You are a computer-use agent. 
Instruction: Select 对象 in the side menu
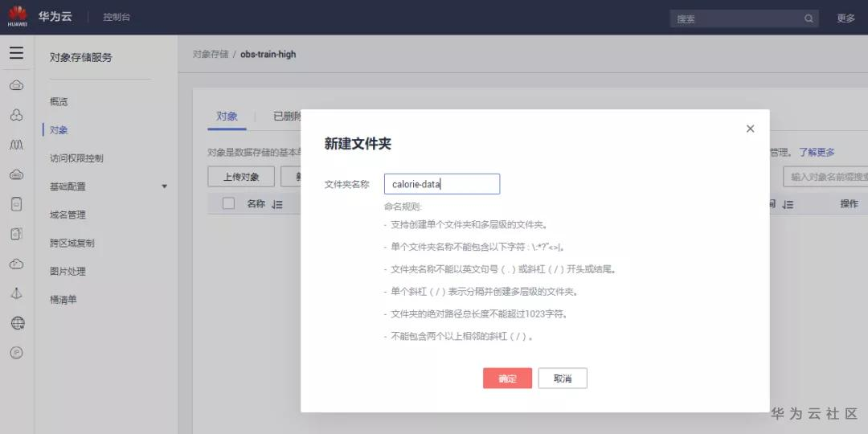tap(59, 130)
